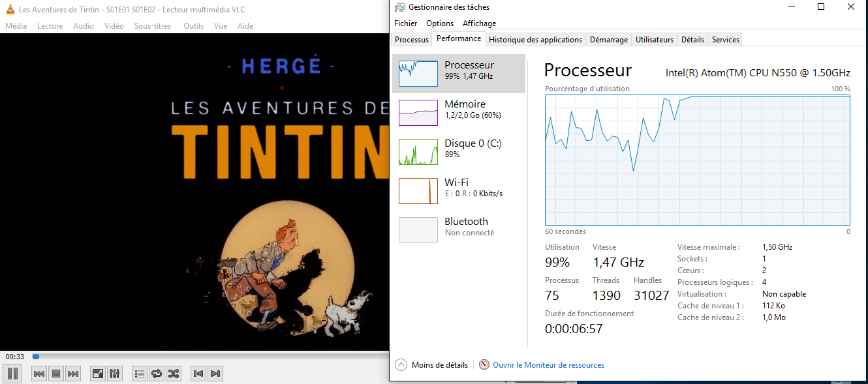The width and height of the screenshot is (868, 384).
Task: Switch to the Services tab
Action: 726,40
